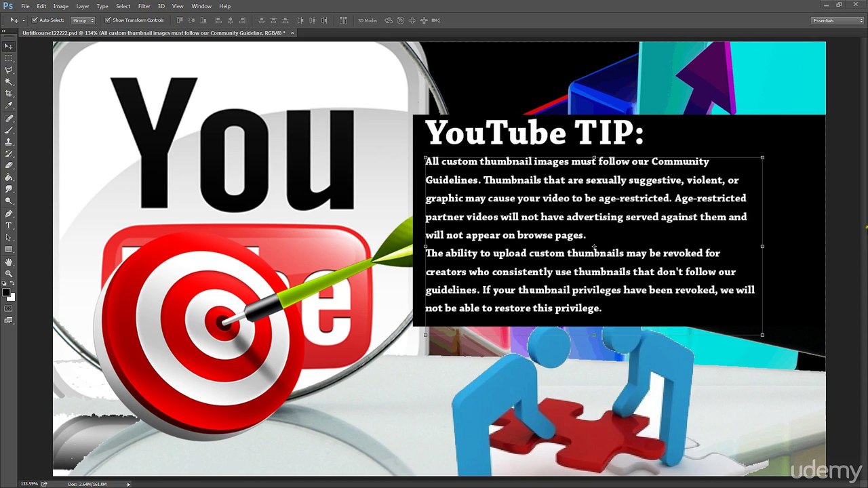Select the Eraser tool
The height and width of the screenshot is (488, 868).
[x=9, y=165]
